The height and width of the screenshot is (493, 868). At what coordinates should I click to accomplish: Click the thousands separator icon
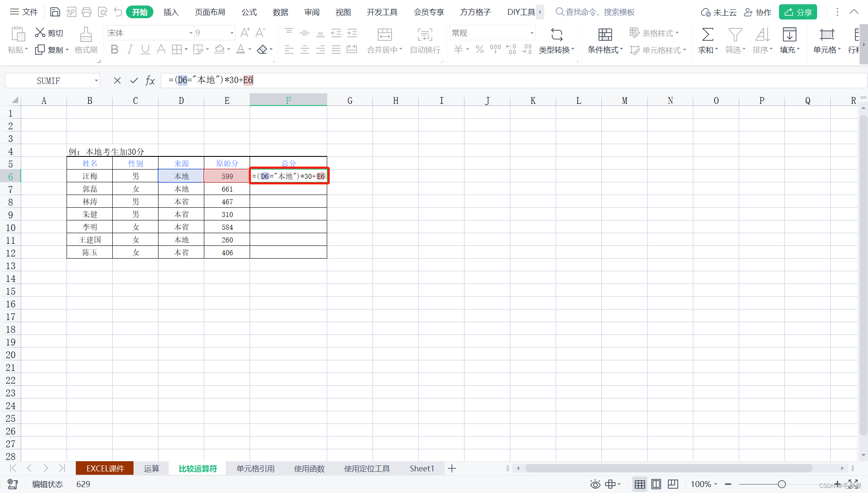[x=495, y=50]
